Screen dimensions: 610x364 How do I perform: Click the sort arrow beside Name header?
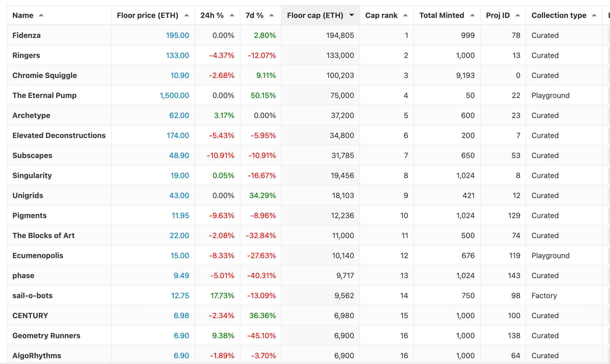(41, 15)
